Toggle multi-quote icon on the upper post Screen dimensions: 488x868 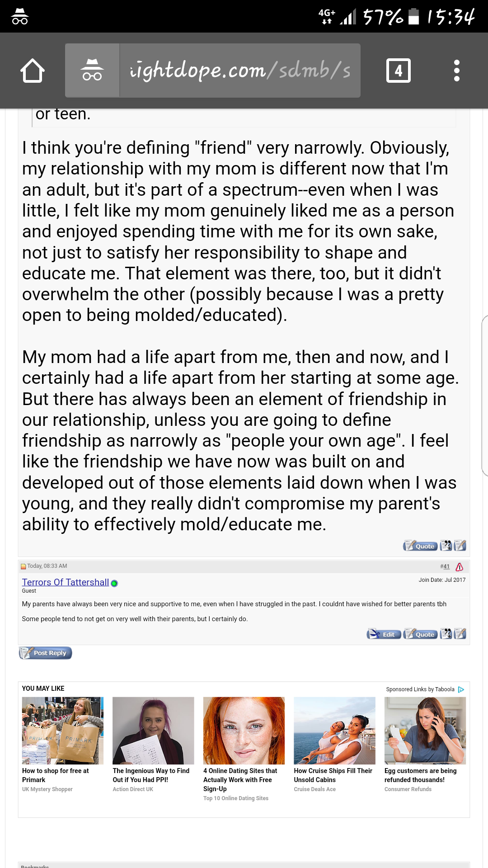tap(446, 546)
